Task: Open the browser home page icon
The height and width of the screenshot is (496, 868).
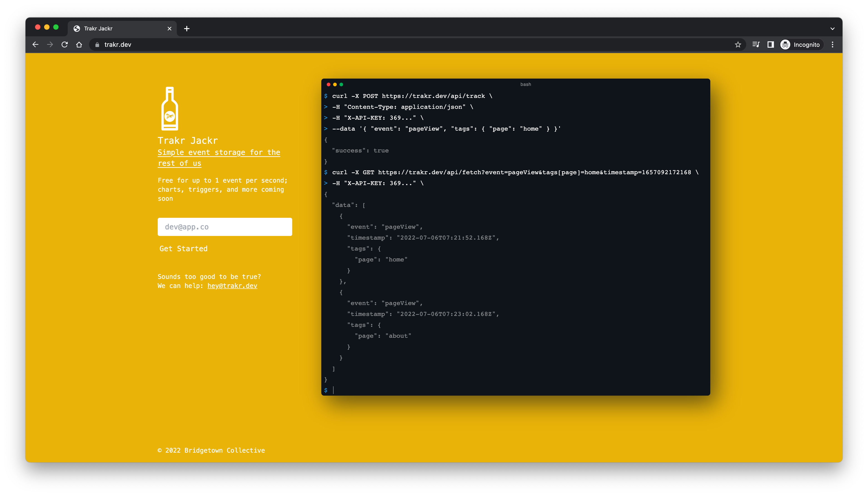Action: [x=79, y=45]
